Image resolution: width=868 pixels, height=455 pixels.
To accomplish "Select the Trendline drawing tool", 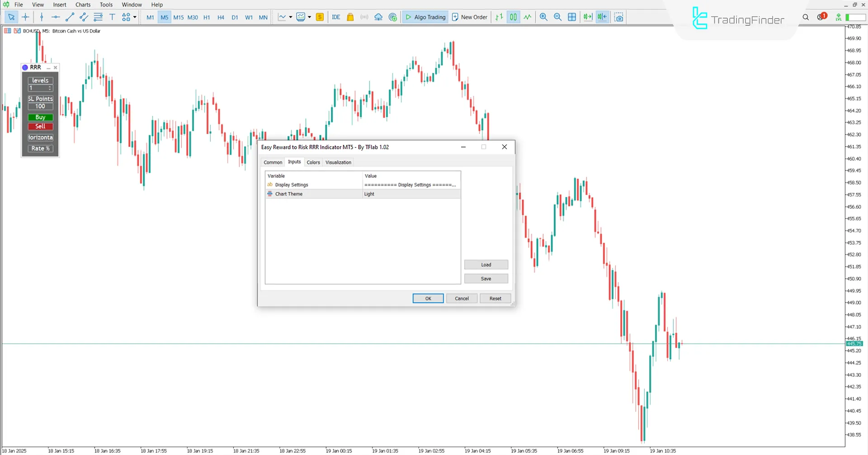I will coord(70,17).
